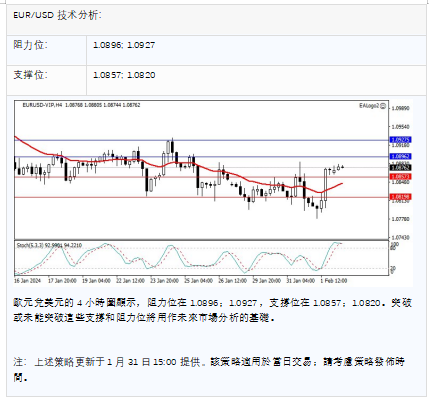Click the EALogo2 smiley icon
The height and width of the screenshot is (400, 429).
[x=383, y=106]
